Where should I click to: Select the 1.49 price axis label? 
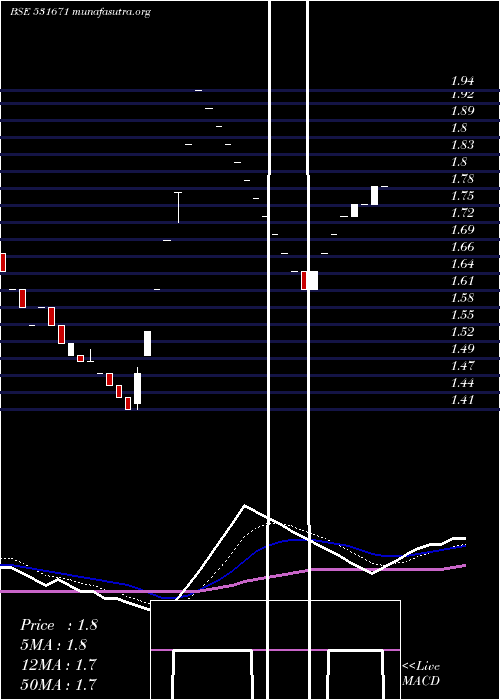[462, 349]
